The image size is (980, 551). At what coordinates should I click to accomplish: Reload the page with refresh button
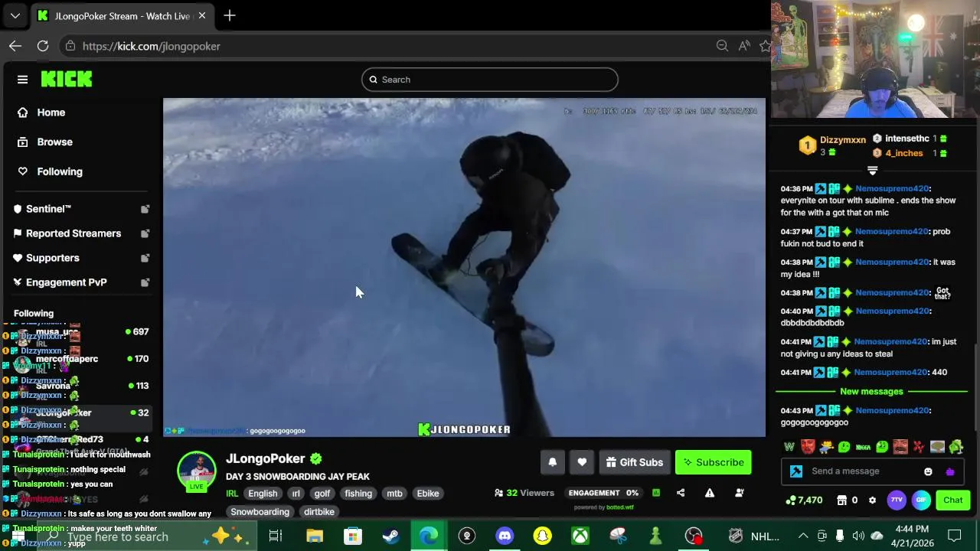43,46
